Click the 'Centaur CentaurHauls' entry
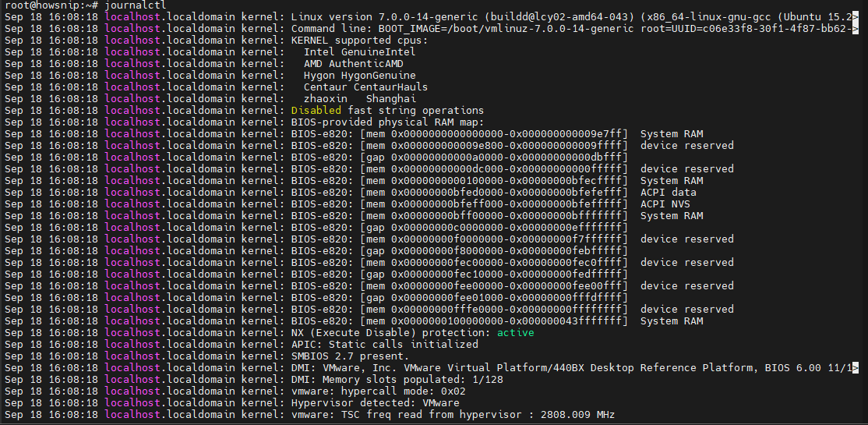Viewport: 868px width, 425px height. 366,87
